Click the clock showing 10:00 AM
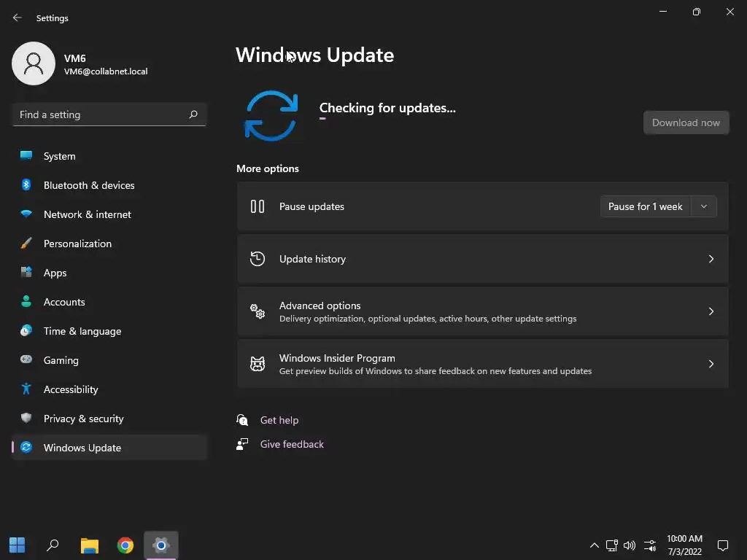This screenshot has height=560, width=747. coord(684,538)
